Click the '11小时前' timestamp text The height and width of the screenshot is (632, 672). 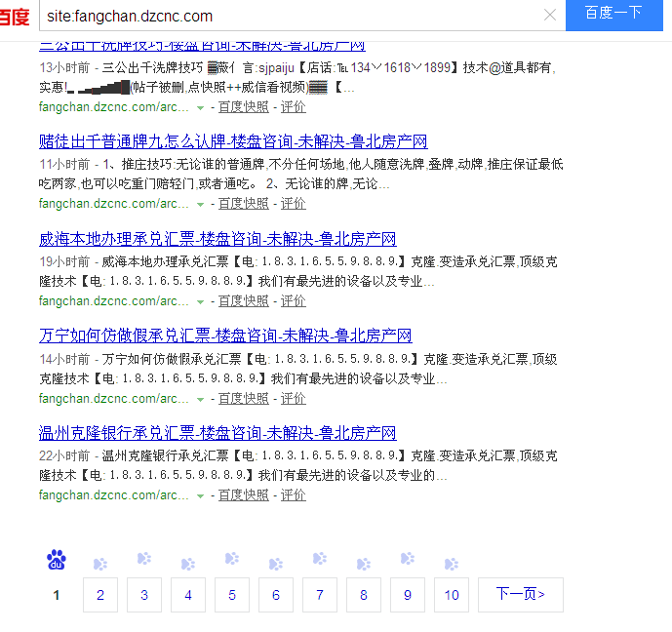click(x=64, y=164)
